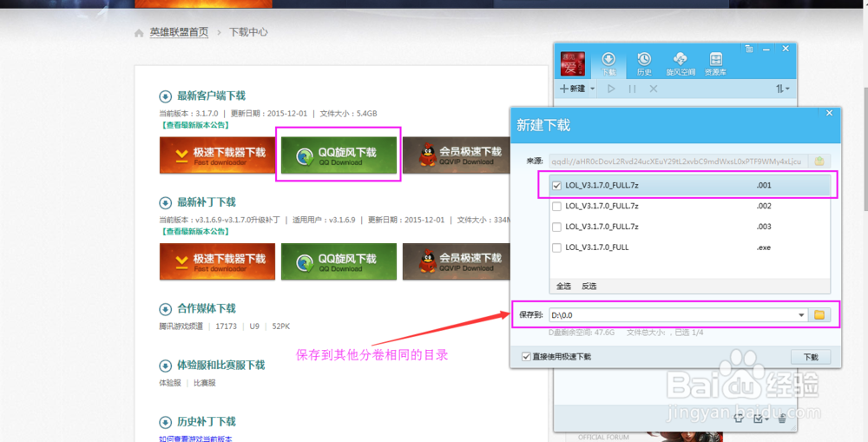Click 全选 to select all files

(x=563, y=287)
